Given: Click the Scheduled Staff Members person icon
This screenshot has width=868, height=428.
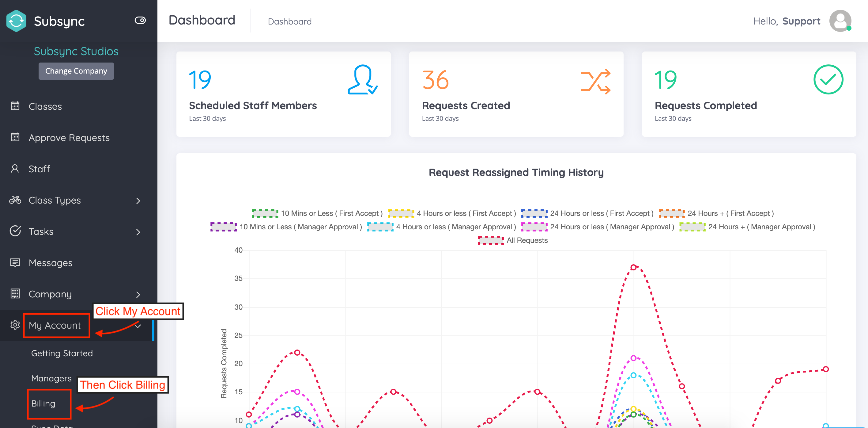Looking at the screenshot, I should (363, 80).
